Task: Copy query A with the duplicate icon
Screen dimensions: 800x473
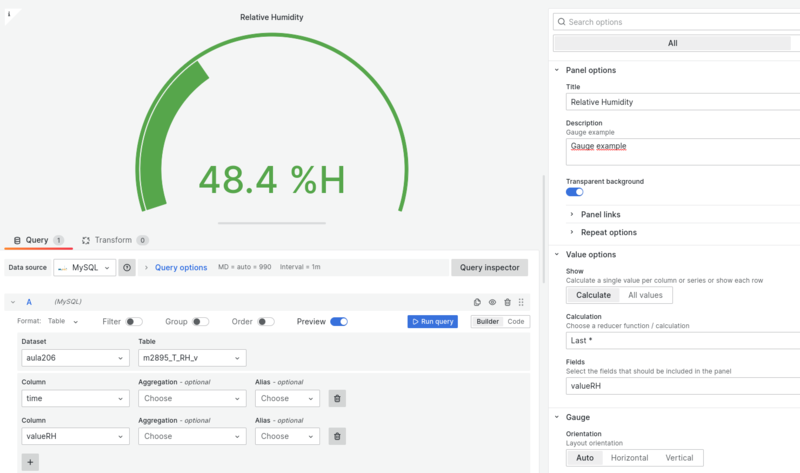Action: [x=477, y=302]
